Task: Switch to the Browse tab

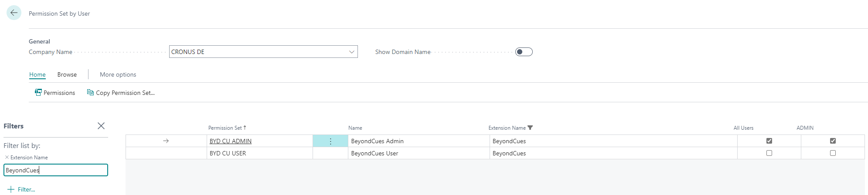Action: tap(67, 74)
